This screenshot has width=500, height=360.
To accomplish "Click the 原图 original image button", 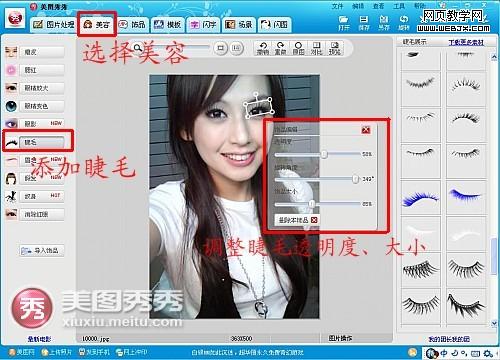I will pos(298,48).
